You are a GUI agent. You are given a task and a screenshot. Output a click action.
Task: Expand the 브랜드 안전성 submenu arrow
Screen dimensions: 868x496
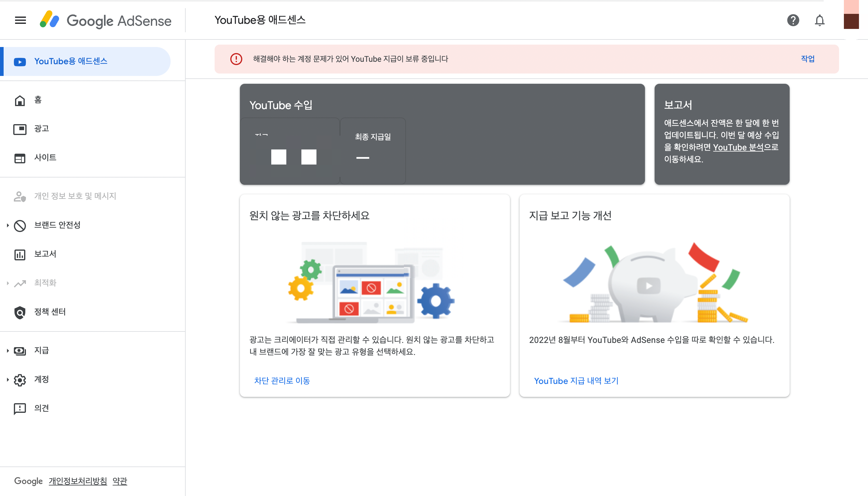coord(8,225)
